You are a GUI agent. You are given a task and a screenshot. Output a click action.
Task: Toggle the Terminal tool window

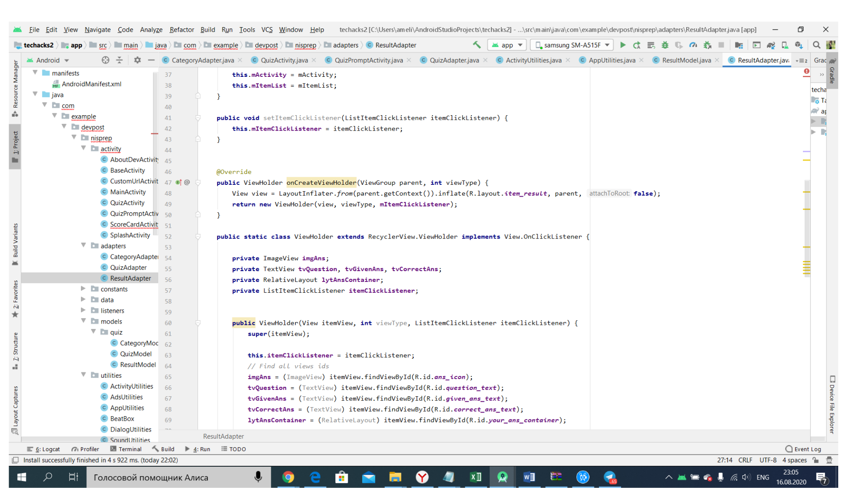click(x=126, y=449)
